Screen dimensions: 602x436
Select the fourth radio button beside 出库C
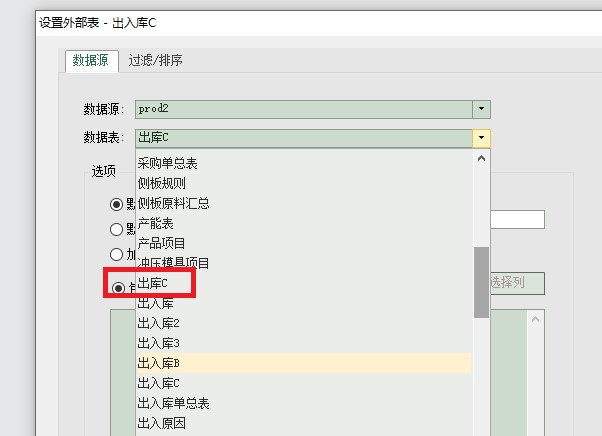(x=117, y=288)
